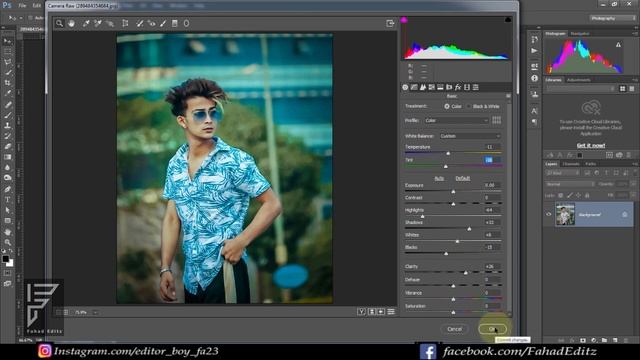Open the Presets panel icon
Screen dimensions: 640x360
tap(476, 87)
